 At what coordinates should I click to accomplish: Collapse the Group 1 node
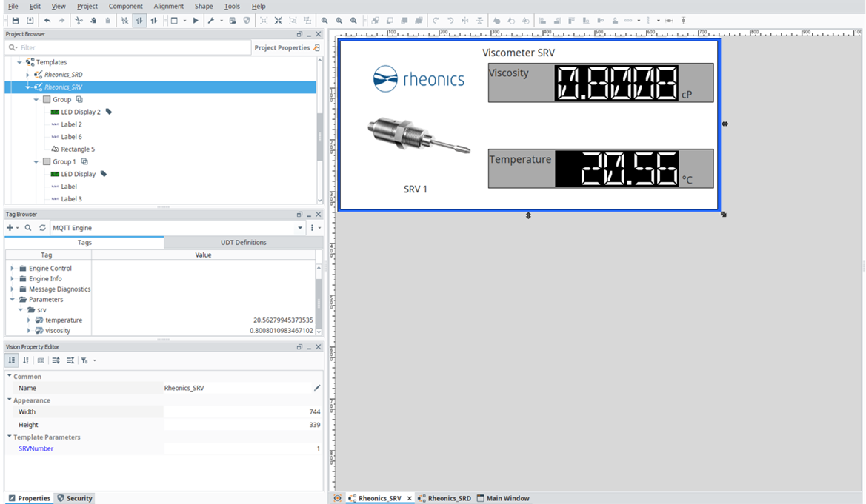click(x=36, y=162)
